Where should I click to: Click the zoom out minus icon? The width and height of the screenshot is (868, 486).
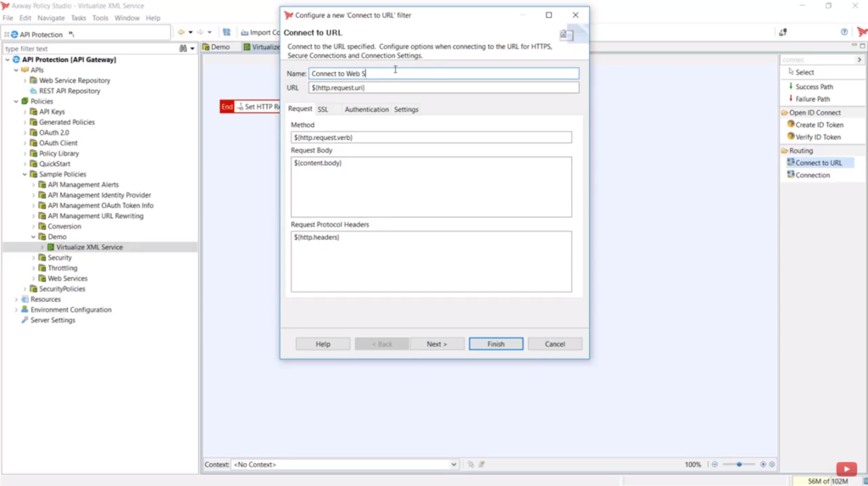[x=715, y=465]
